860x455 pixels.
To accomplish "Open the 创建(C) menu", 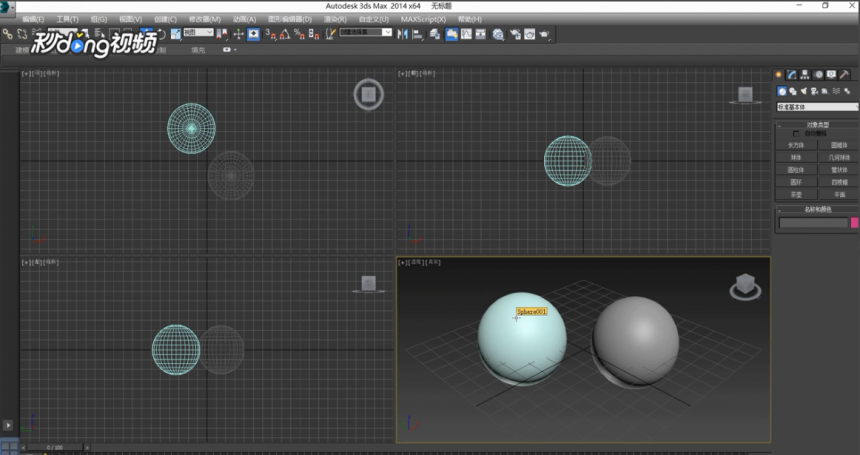I will (x=165, y=19).
